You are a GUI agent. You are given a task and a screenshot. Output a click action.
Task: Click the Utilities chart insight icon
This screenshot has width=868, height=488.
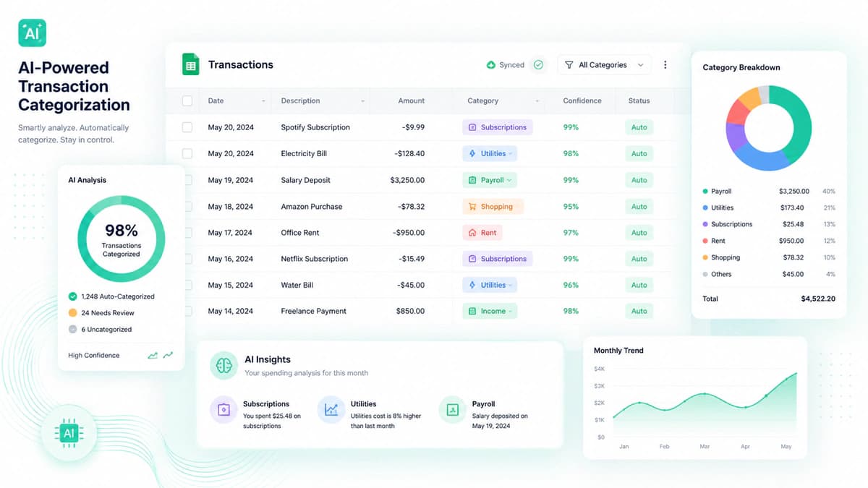[x=331, y=410]
